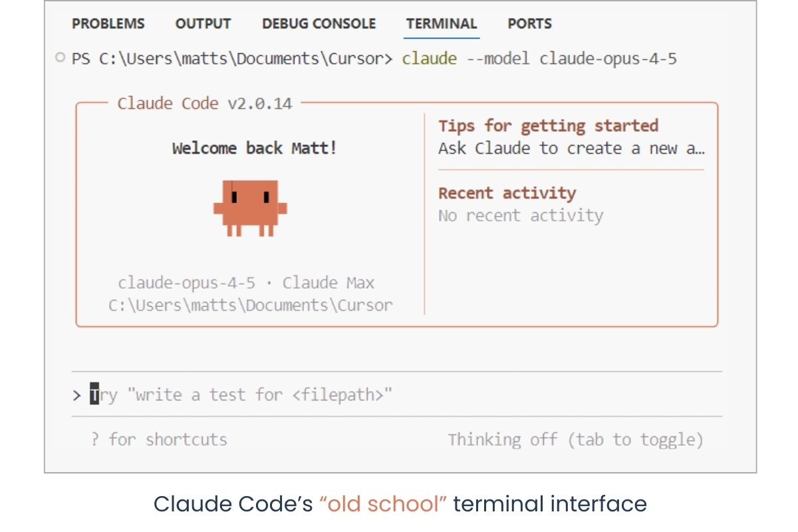The width and height of the screenshot is (798, 532).
Task: Open the OUTPUT tab
Action: (x=203, y=24)
